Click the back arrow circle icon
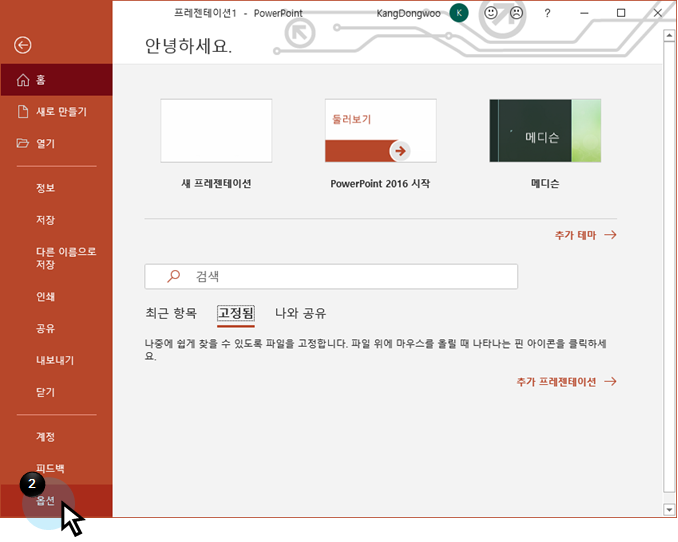 point(22,45)
